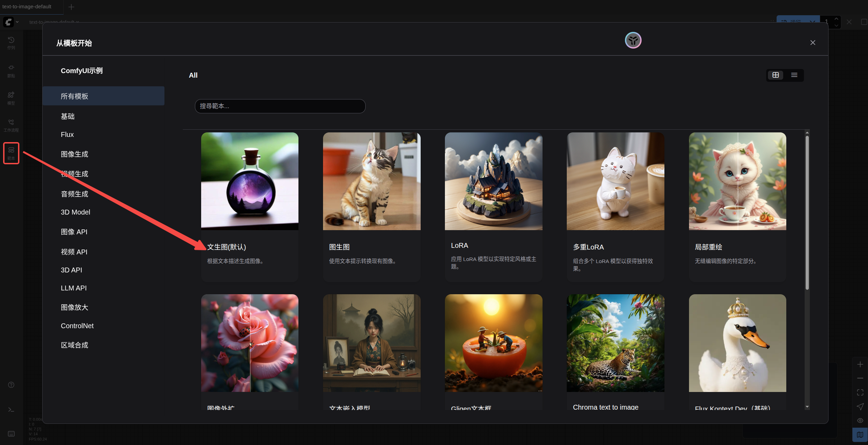Select the LLM API category
Screen dimensions: 868x445
click(x=104, y=288)
